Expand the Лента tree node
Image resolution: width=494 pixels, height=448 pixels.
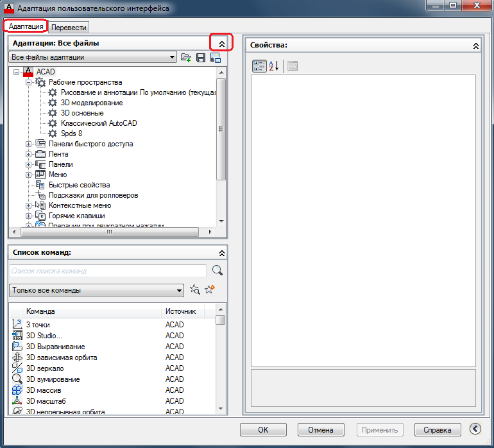[28, 155]
